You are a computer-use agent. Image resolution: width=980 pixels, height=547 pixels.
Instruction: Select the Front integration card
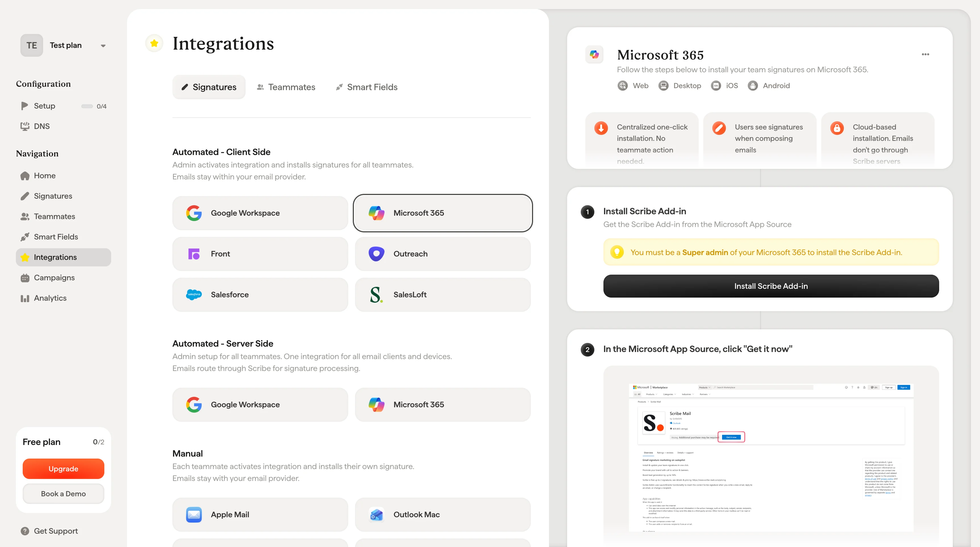tap(260, 254)
